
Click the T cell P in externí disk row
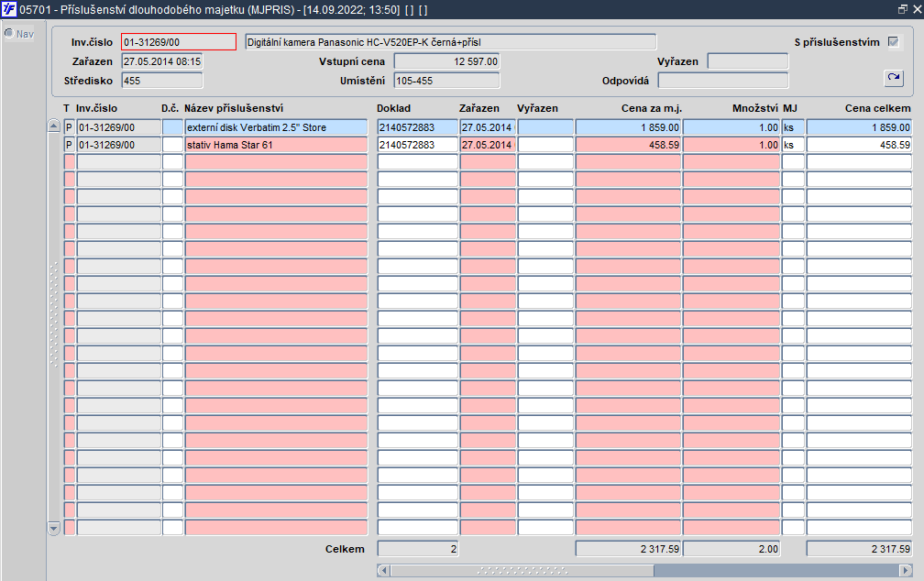point(69,127)
